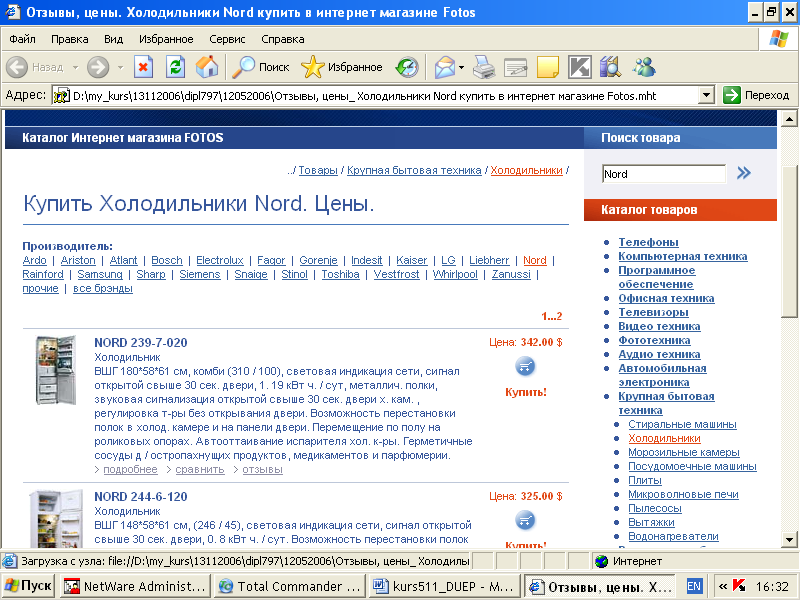Add NORD 239-7-020 to cart icon
The width and height of the screenshot is (800, 600).
(525, 366)
